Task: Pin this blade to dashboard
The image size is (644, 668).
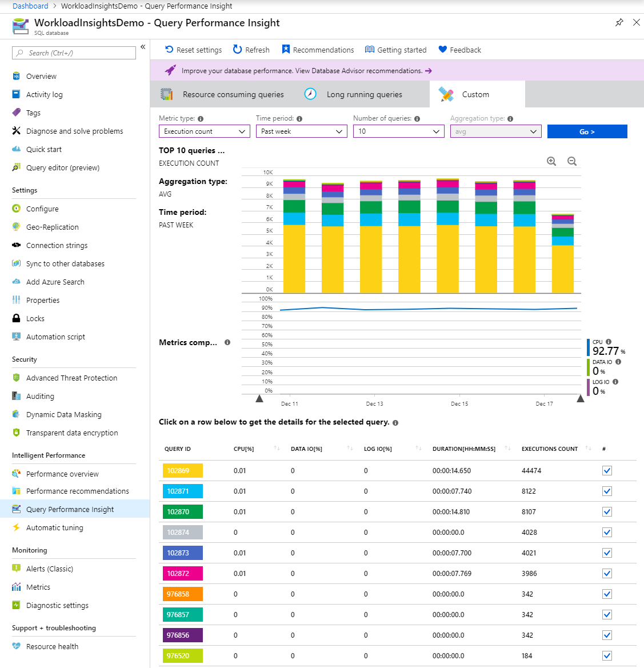Action: tap(619, 23)
